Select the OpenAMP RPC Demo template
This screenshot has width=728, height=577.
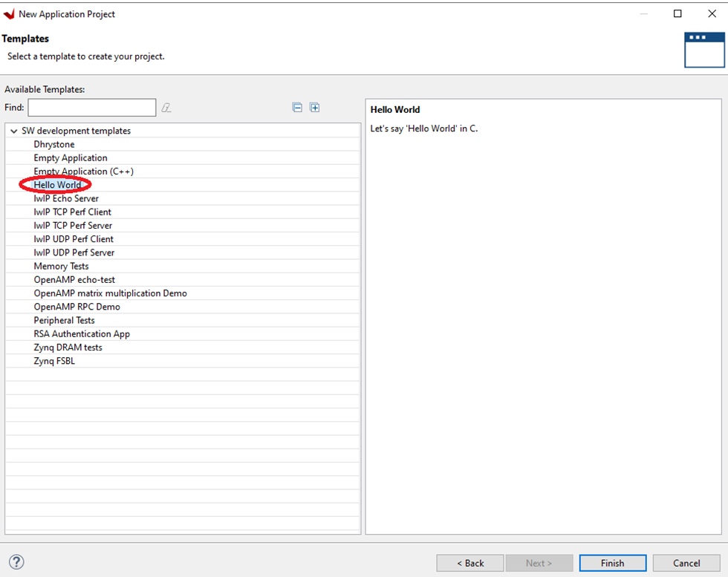[x=77, y=307]
